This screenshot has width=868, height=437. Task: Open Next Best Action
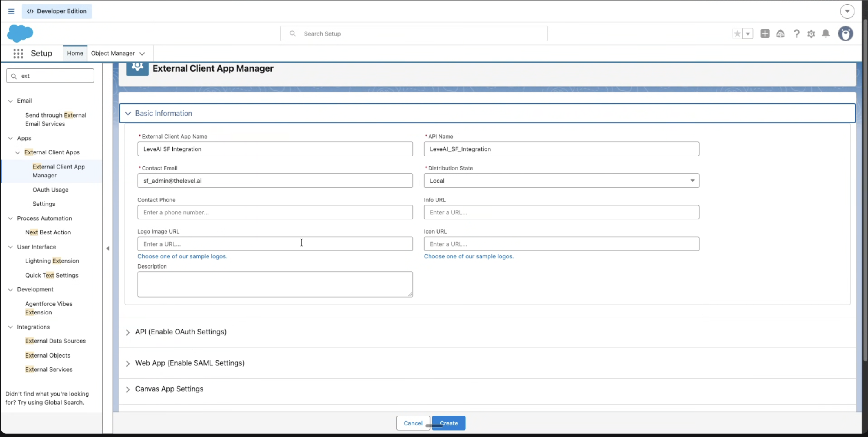tap(48, 232)
